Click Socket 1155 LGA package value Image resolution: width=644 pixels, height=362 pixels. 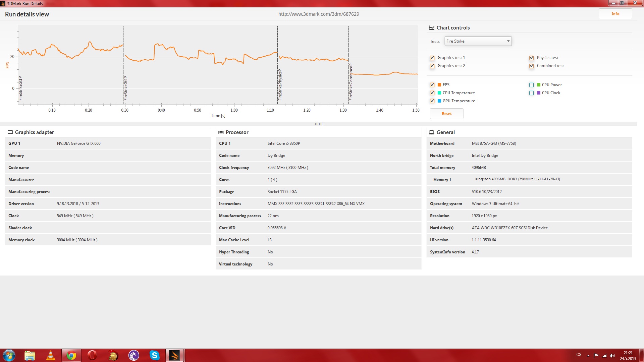pyautogui.click(x=282, y=192)
